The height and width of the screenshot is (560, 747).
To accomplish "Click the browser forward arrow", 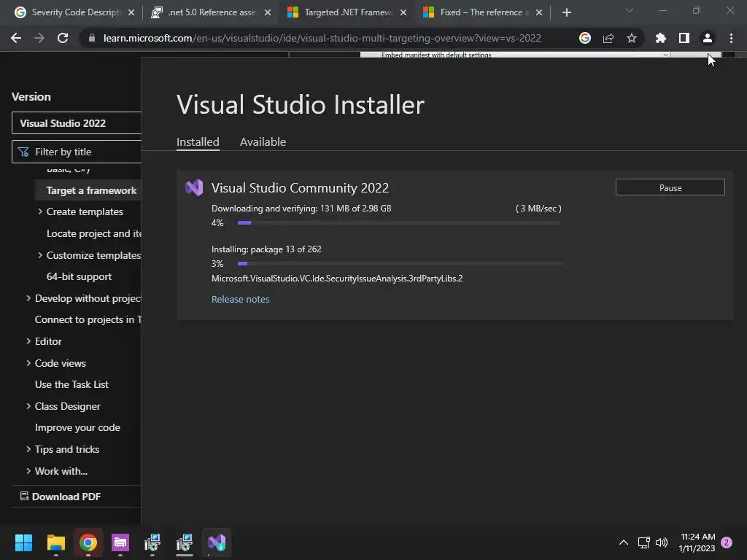I will 39,38.
